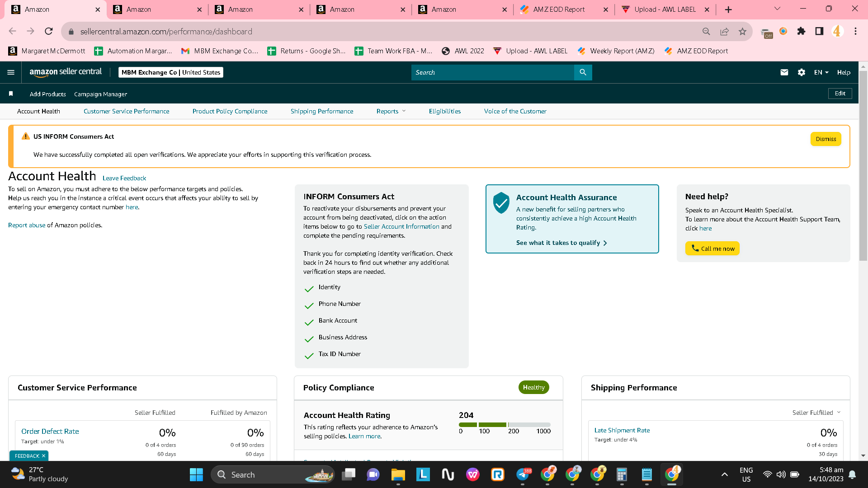Open the Weekly Report (AMZ) bookmark

616,51
